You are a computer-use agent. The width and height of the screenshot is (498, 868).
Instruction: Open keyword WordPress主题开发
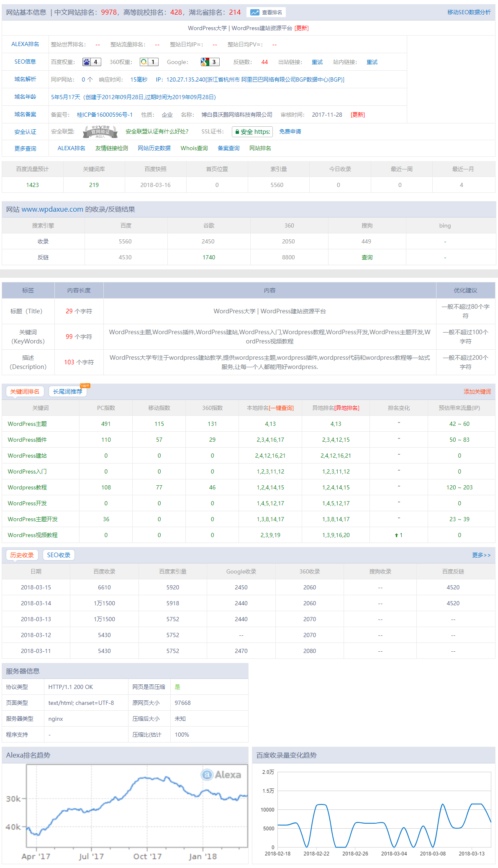pyautogui.click(x=33, y=519)
